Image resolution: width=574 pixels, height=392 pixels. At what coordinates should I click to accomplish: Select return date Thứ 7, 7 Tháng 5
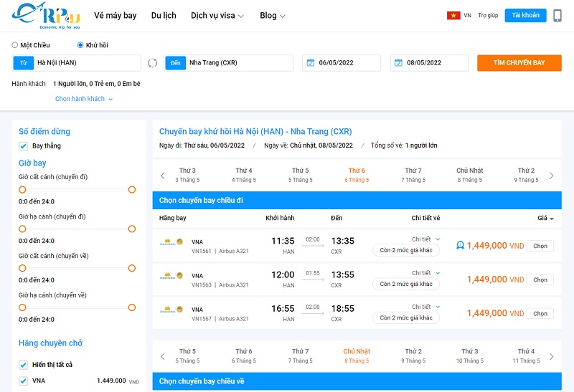300,355
